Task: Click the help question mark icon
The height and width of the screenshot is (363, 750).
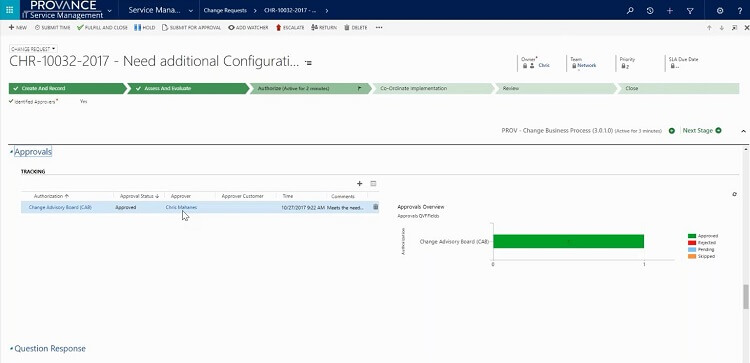Action: [x=740, y=11]
